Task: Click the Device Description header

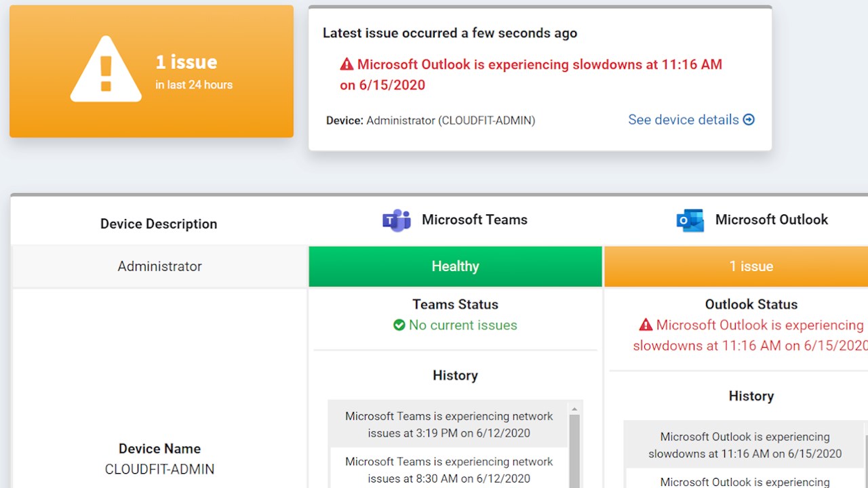Action: pyautogui.click(x=159, y=224)
